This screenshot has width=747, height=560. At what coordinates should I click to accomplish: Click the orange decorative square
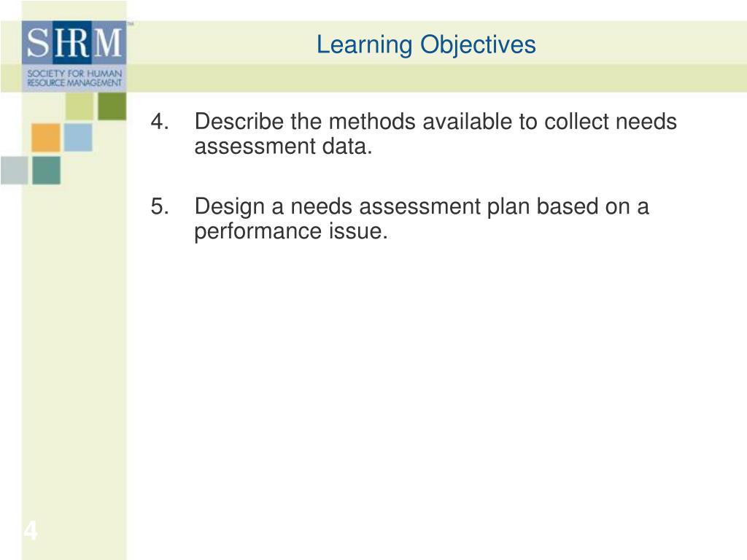[x=46, y=138]
